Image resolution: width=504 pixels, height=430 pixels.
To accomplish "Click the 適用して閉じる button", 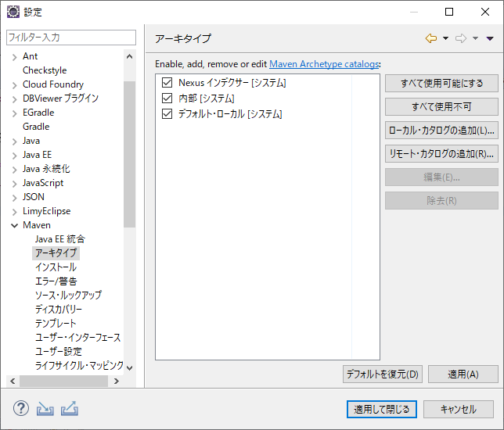I will 382,409.
